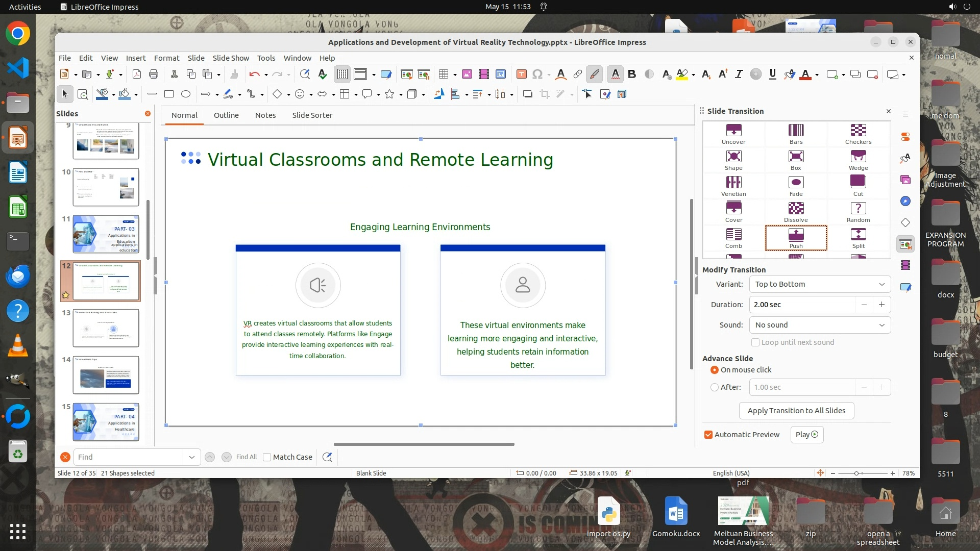
Task: Select the slide 14 thumbnail
Action: 106,375
